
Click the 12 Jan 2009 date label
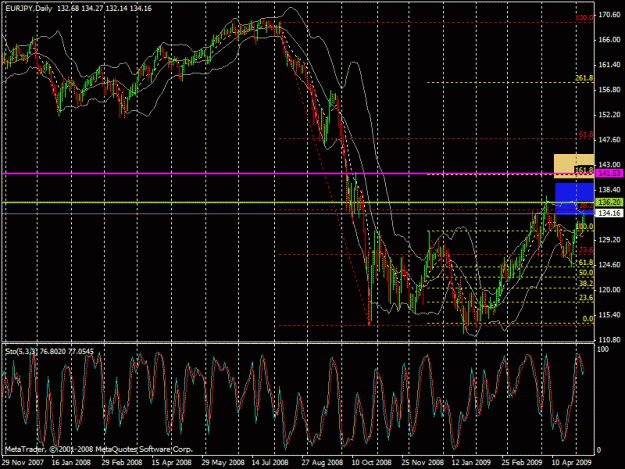click(x=471, y=463)
